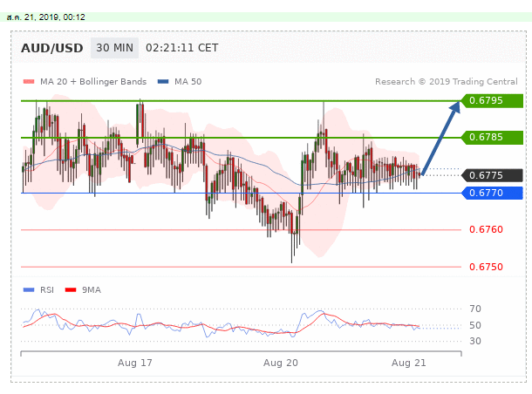532x394 pixels.
Task: Click the 0.6750 red support value
Action: pyautogui.click(x=486, y=267)
